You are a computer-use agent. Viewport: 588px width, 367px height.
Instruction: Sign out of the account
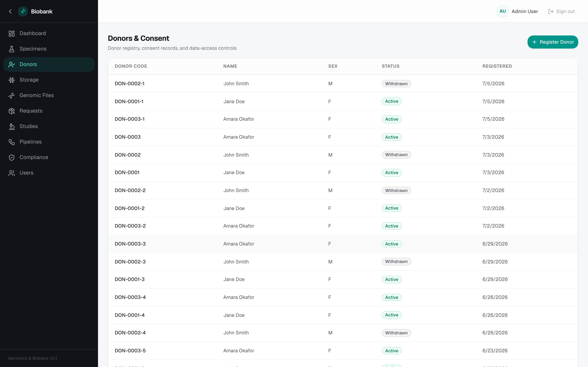(561, 11)
